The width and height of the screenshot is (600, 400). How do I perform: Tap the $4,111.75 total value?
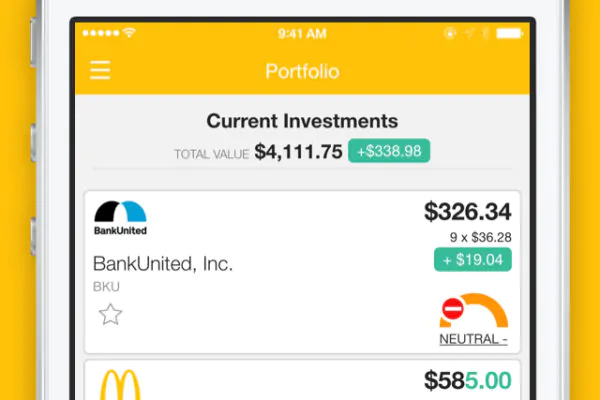pos(298,152)
